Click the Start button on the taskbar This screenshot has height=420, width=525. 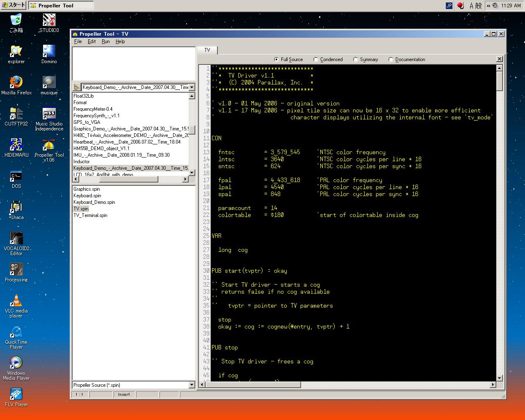[x=14, y=5]
